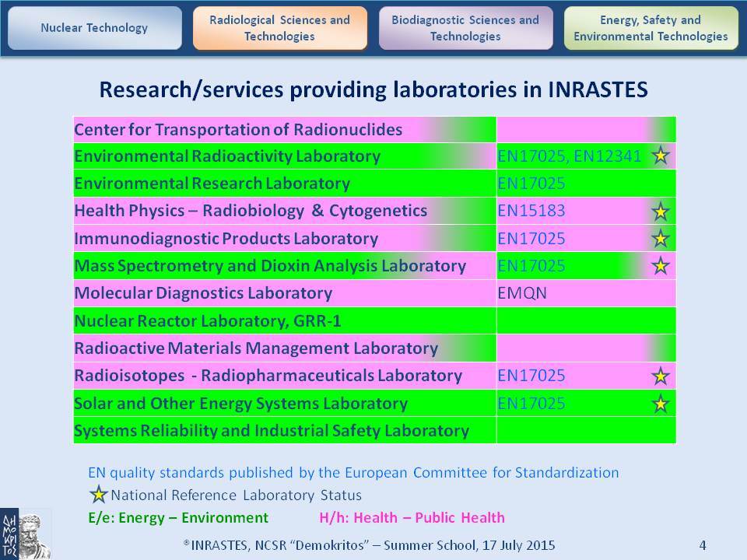Select 'Systems Reliability and Industrial Safety Laboratory' text
This screenshot has height=560, width=747.
point(272,430)
